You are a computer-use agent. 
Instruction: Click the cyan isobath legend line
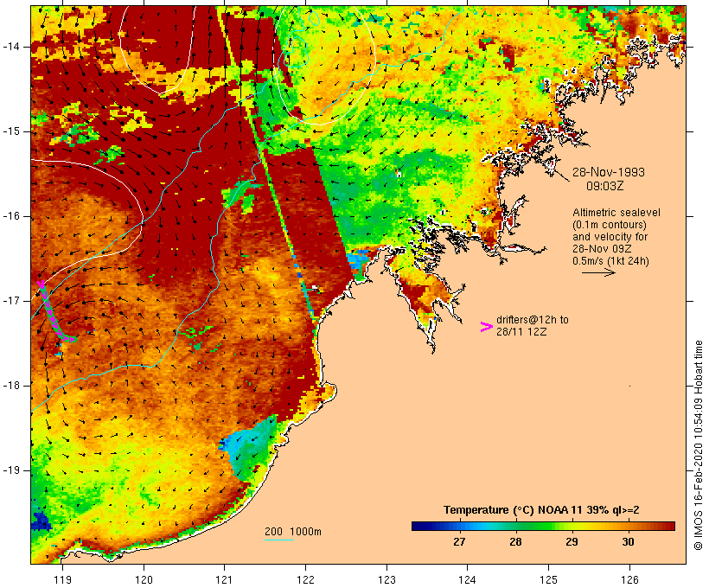point(279,540)
